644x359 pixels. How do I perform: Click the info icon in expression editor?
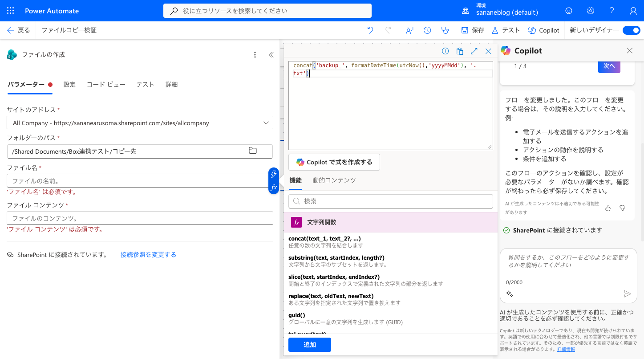point(445,51)
